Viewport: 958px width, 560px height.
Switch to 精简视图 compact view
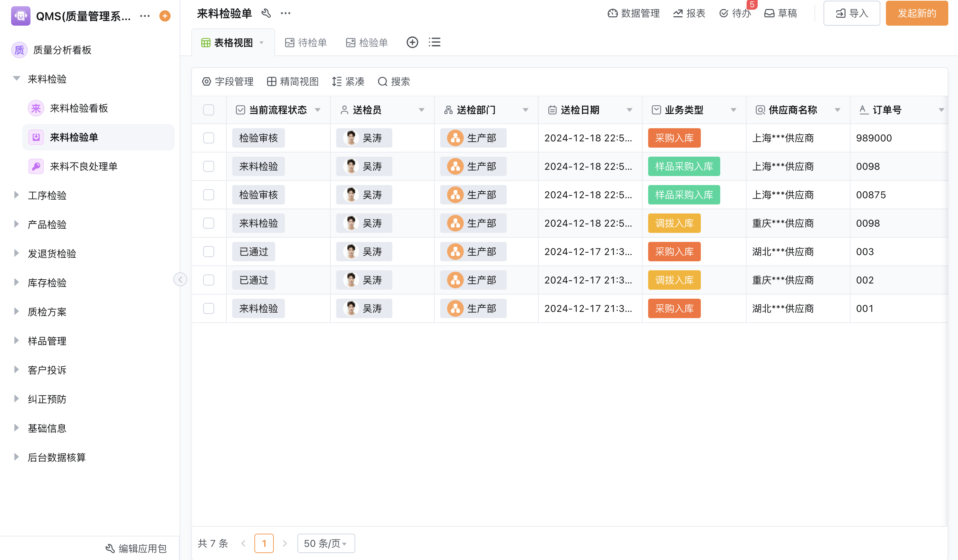[x=292, y=82]
